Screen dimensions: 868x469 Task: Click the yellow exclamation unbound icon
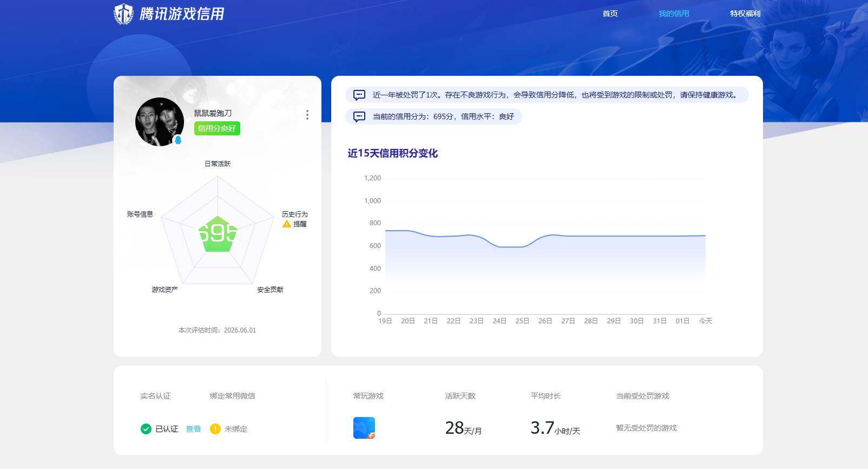click(x=215, y=429)
